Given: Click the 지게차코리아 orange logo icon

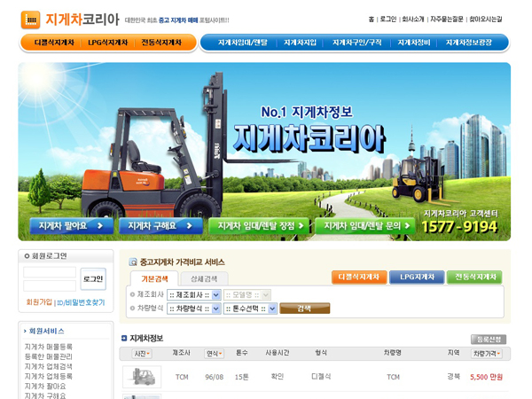Looking at the screenshot, I should point(30,20).
